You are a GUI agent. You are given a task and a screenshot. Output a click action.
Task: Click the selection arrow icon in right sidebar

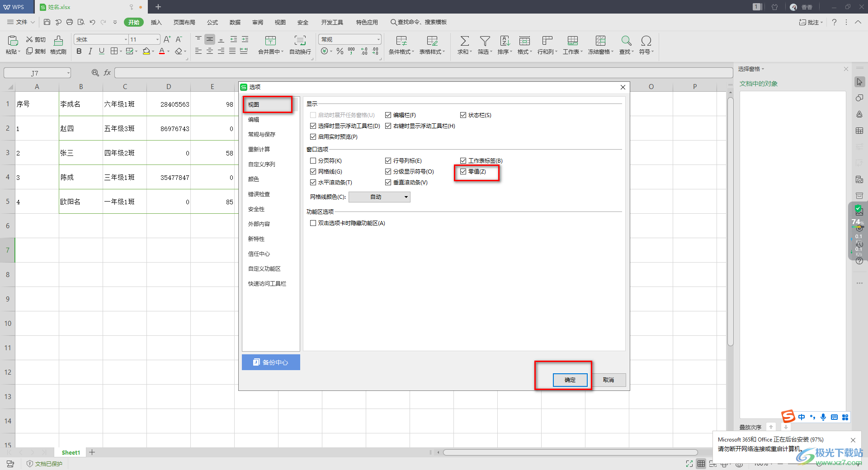859,82
